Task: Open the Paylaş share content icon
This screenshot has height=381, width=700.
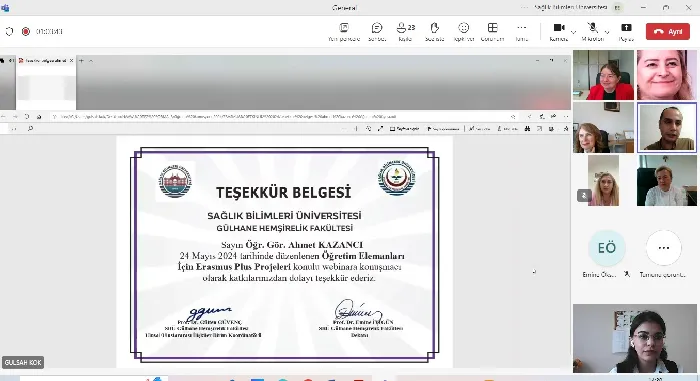Action: pos(626,28)
